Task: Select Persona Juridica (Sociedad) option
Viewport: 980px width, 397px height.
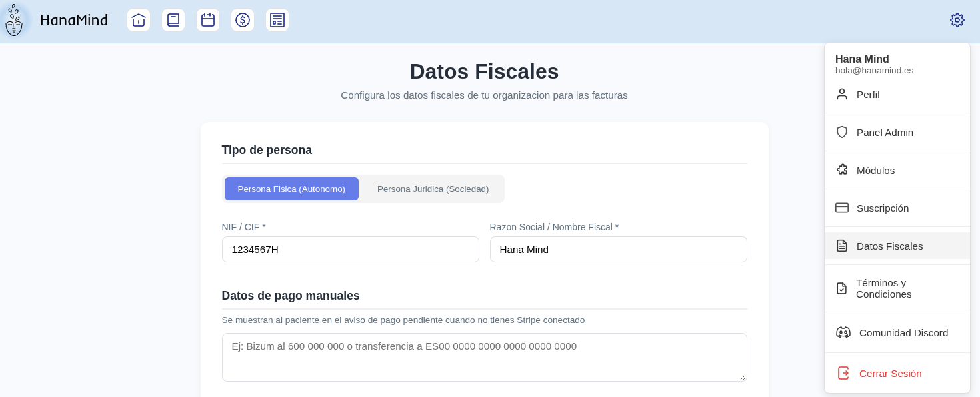Action: [433, 189]
